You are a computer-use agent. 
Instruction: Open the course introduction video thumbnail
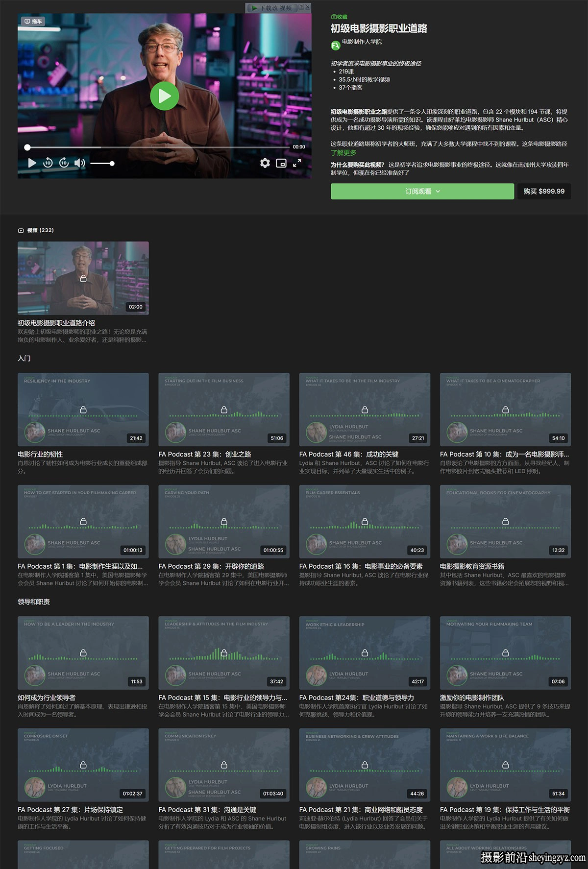[83, 278]
